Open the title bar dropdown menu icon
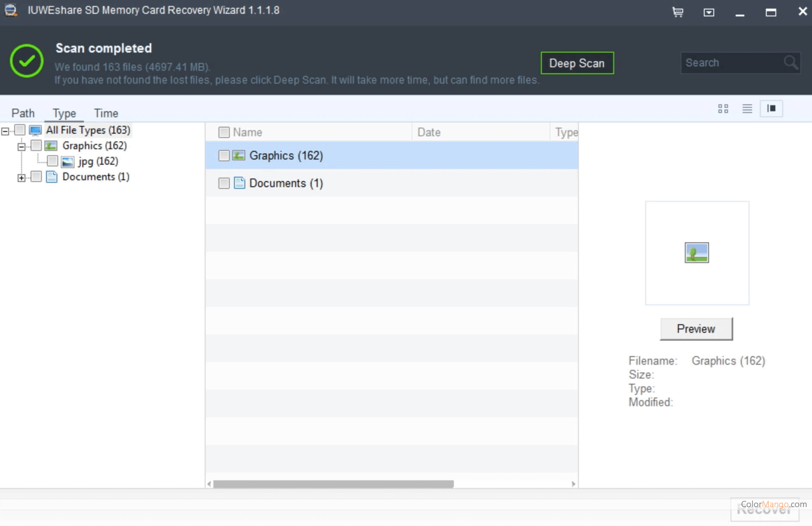The height and width of the screenshot is (526, 812). point(709,12)
